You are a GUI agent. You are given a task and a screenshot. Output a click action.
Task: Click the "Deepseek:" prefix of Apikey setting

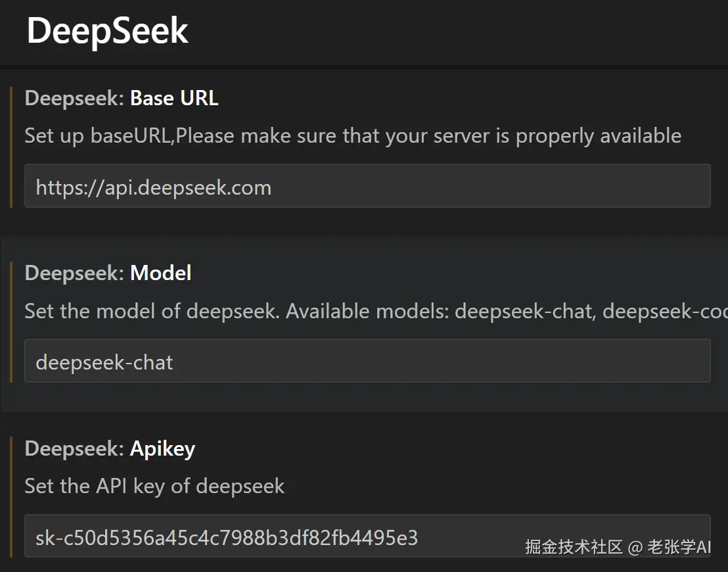[x=74, y=449]
